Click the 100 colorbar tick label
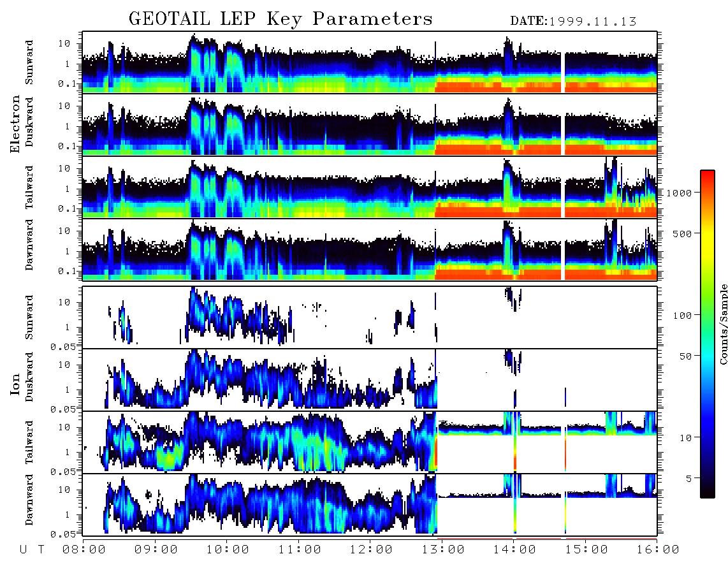 tap(683, 316)
